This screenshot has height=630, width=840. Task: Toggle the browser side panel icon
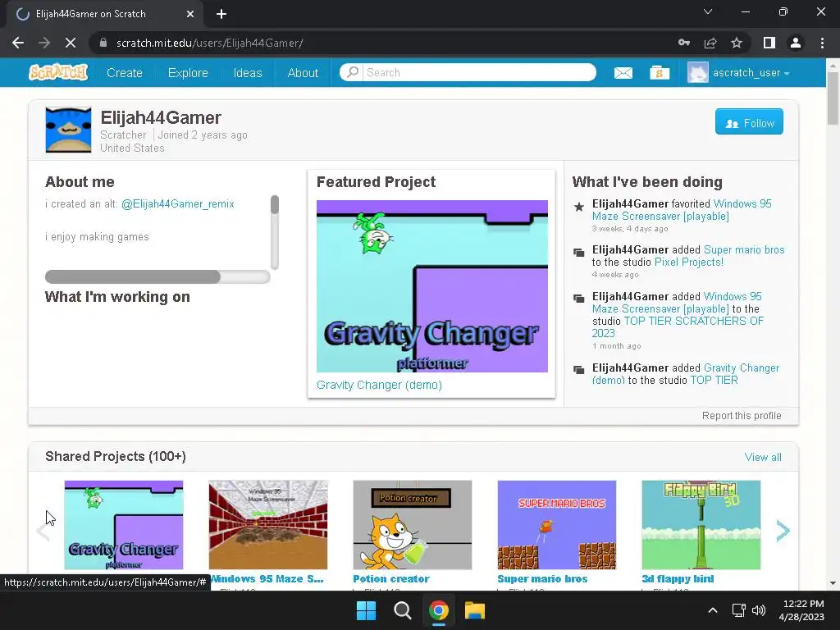tap(769, 43)
